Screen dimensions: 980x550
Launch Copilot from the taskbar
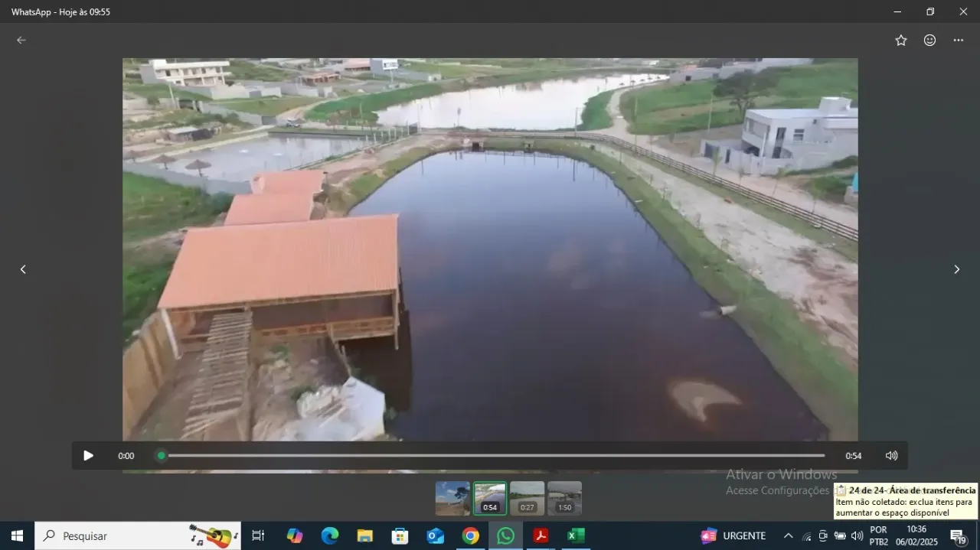295,536
